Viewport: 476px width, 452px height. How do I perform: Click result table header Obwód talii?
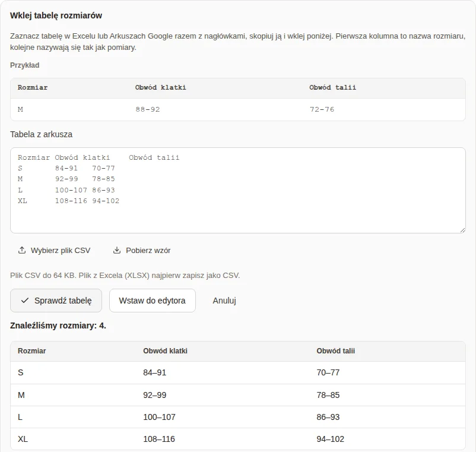tap(336, 351)
